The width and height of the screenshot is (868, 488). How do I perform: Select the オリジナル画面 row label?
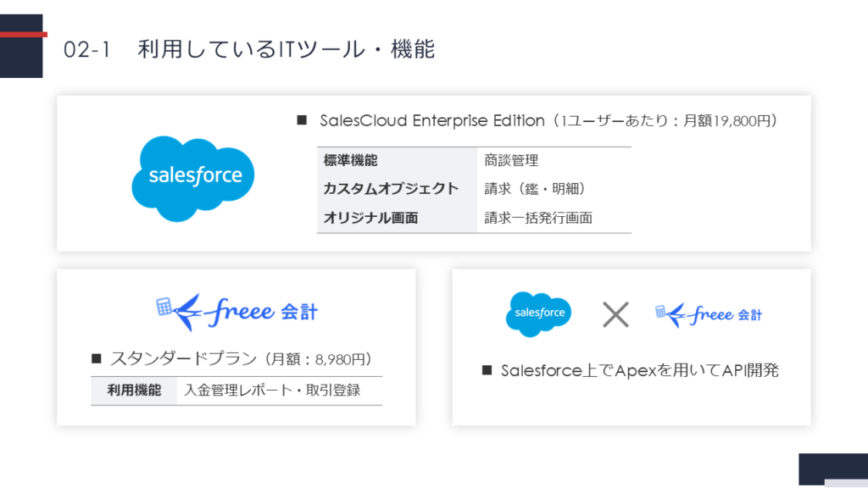371,218
